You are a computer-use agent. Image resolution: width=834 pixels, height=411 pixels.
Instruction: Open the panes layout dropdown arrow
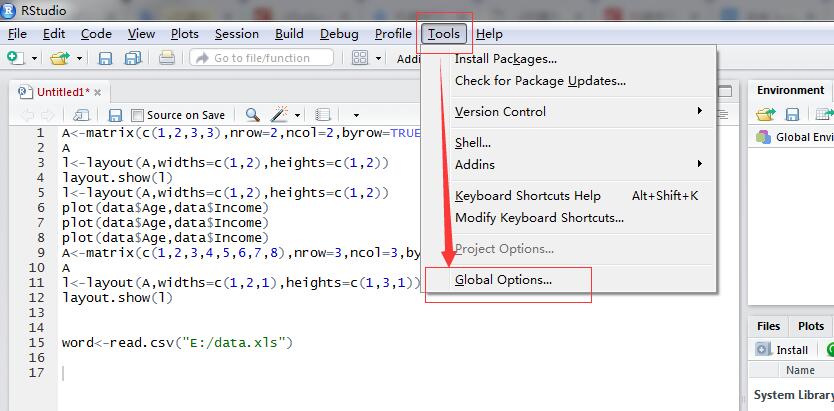click(x=379, y=58)
